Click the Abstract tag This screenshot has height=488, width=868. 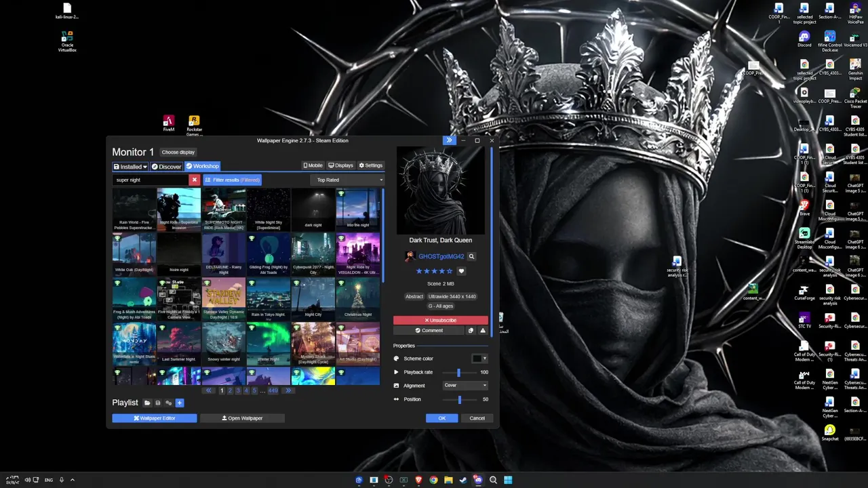coord(414,296)
